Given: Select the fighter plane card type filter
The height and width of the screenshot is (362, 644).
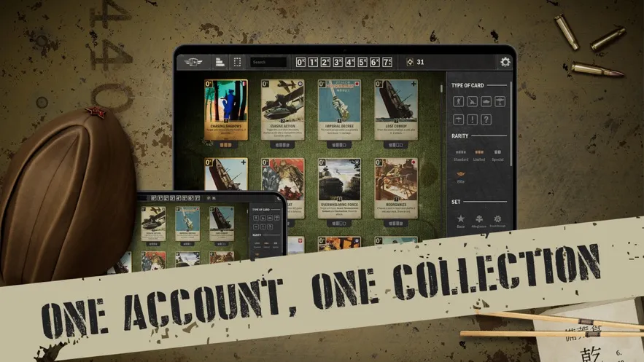Looking at the screenshot, I should tap(458, 119).
